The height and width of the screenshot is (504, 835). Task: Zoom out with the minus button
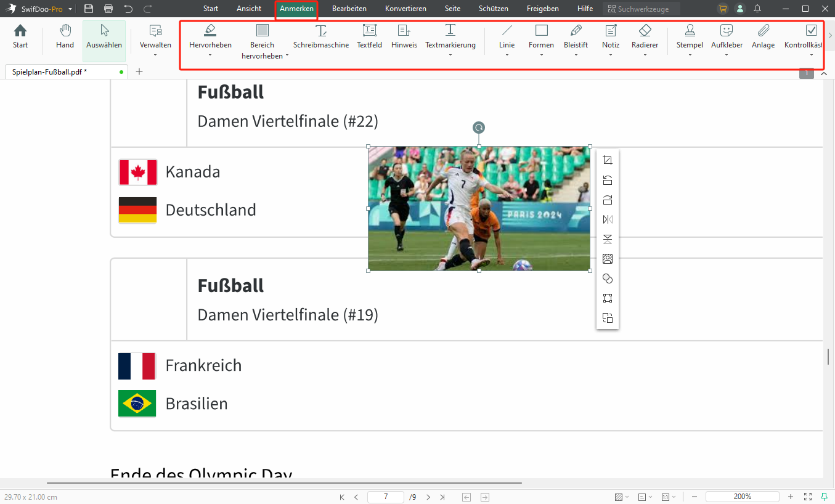(694, 497)
